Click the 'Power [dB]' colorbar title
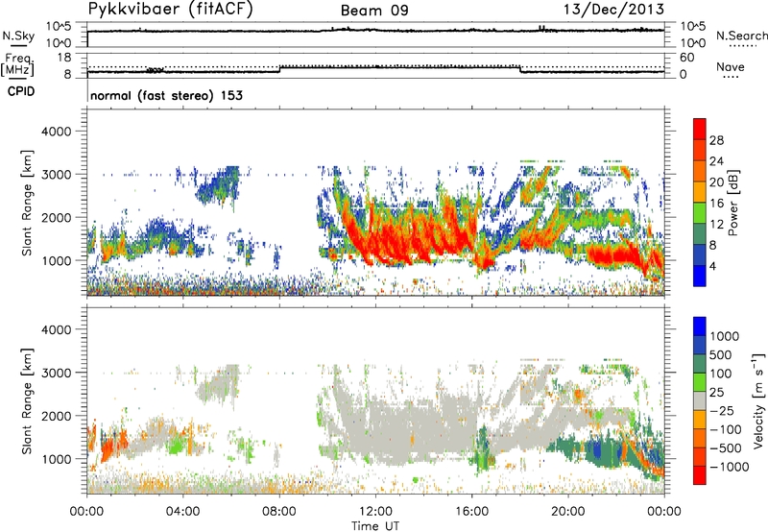This screenshot has width=768, height=532. pyautogui.click(x=732, y=203)
